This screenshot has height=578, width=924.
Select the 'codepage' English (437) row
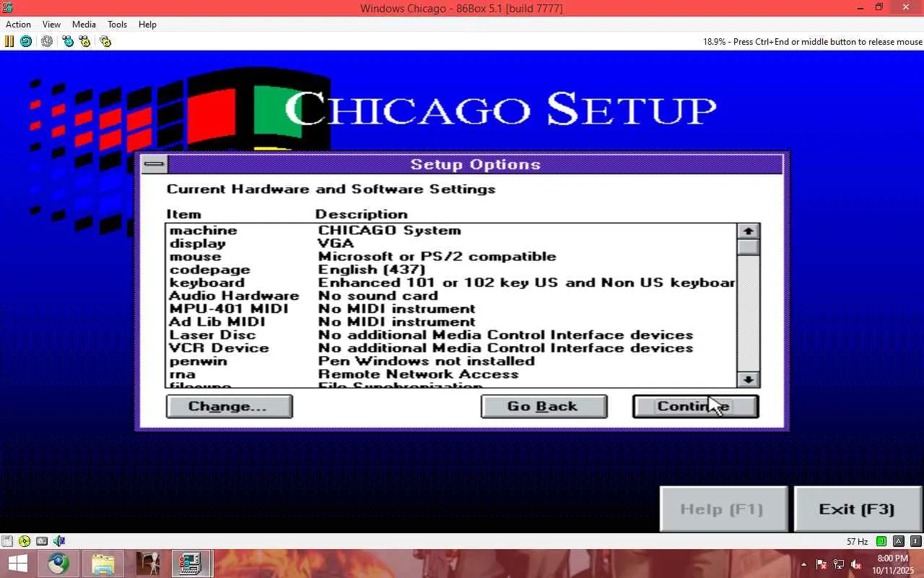pyautogui.click(x=451, y=269)
